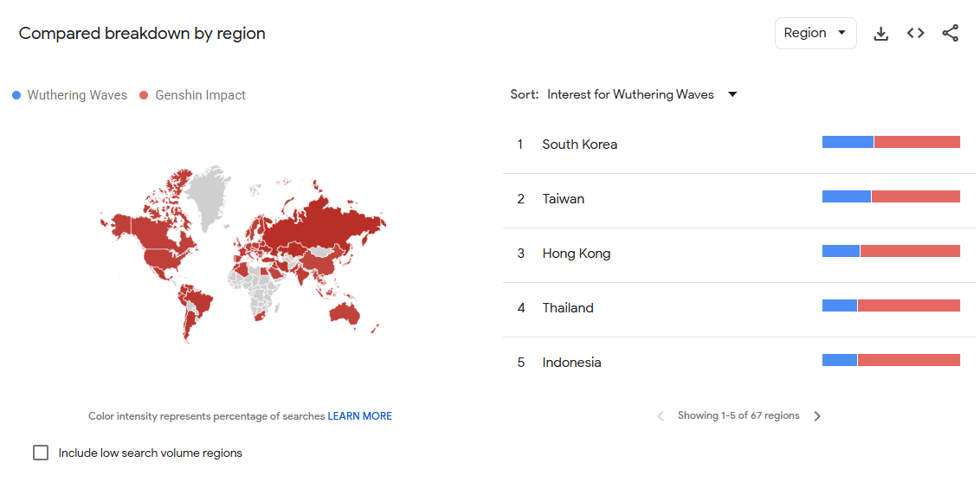Screen dimensions: 980x495
Task: Click the red Genshin Impact legend dot
Action: 145,95
